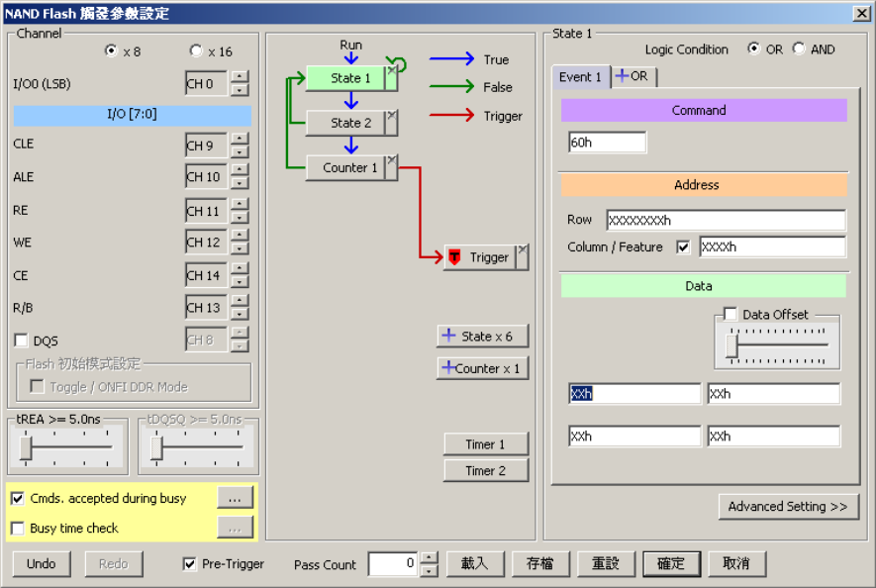Viewport: 876px width, 588px height.
Task: Remove Counter 1 using its X icon
Action: click(x=392, y=160)
